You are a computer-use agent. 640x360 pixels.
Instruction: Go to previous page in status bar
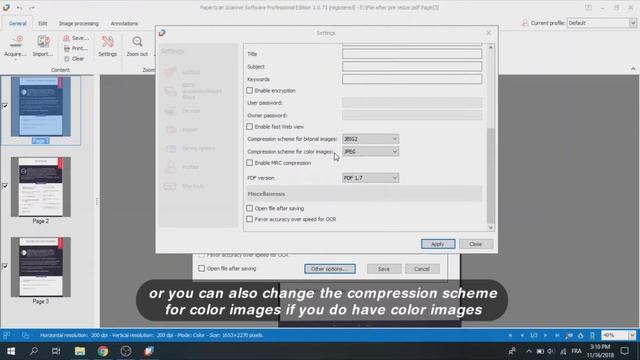[522, 336]
